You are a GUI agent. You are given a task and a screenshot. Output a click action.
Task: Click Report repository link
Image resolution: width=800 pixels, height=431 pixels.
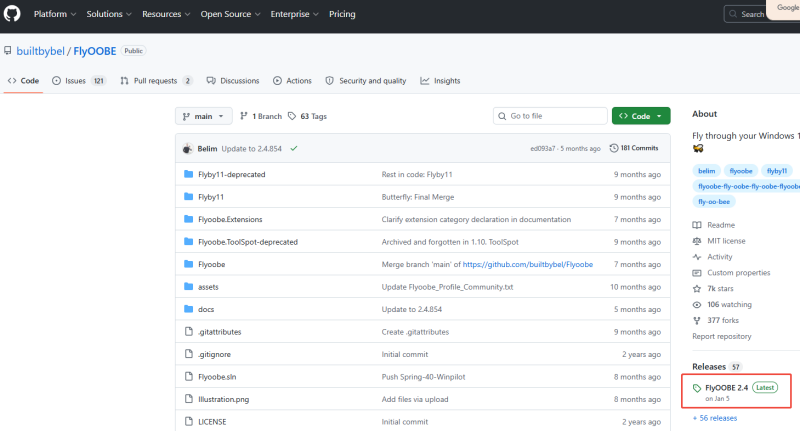coord(721,336)
